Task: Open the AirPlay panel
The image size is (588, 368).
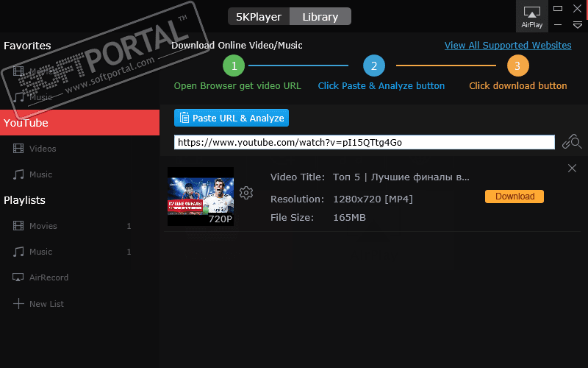Action: [531, 16]
